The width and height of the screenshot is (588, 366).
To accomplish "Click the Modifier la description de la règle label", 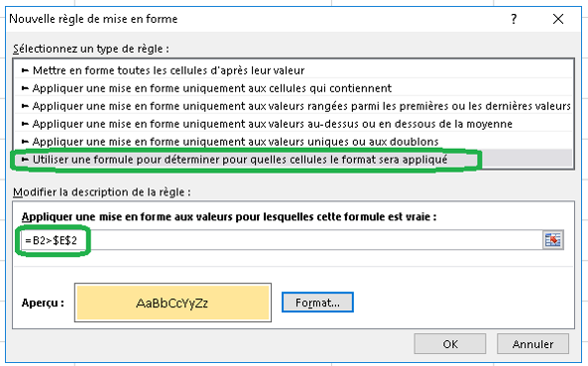I will point(101,192).
